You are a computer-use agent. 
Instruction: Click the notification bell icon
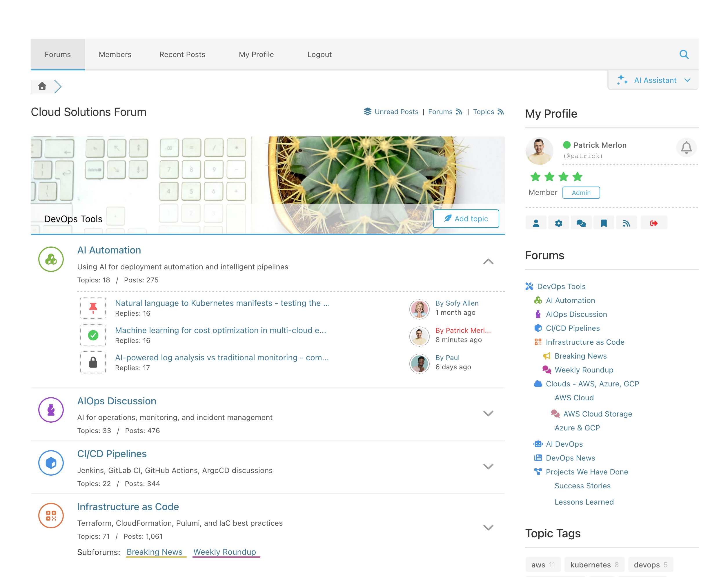click(686, 147)
